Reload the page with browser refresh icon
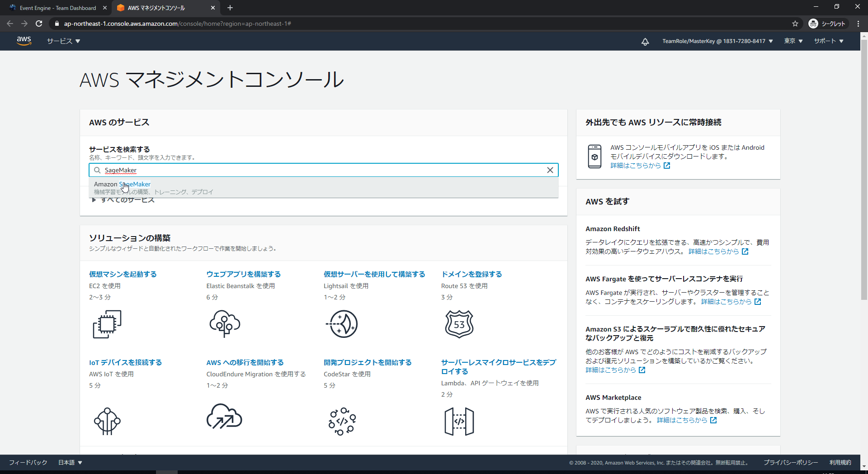Image resolution: width=868 pixels, height=474 pixels. 39,24
